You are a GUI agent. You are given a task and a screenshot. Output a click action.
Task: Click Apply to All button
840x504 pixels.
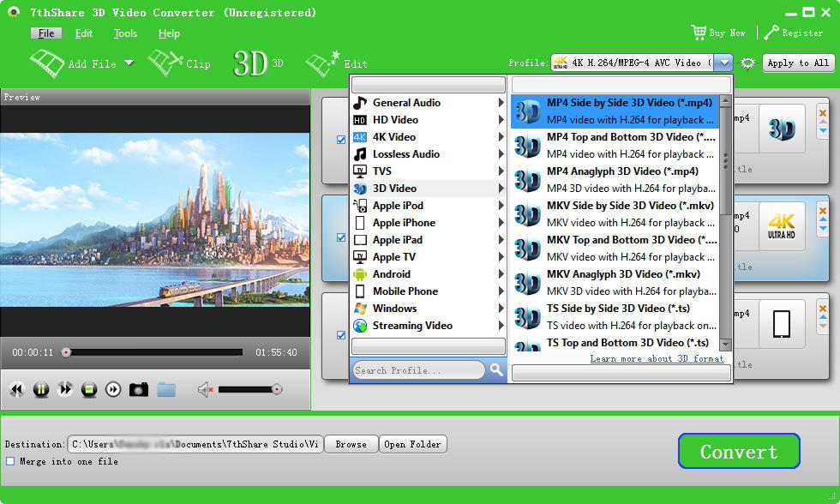click(x=798, y=63)
